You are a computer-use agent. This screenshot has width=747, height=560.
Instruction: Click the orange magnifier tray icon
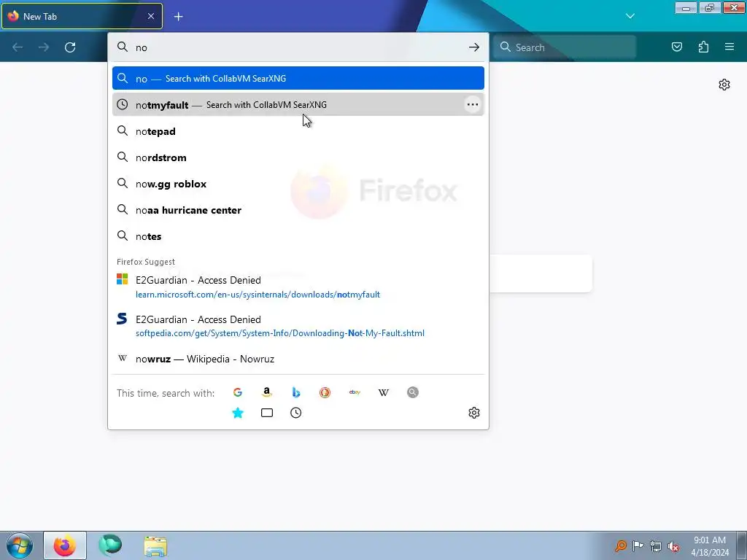tap(620, 545)
